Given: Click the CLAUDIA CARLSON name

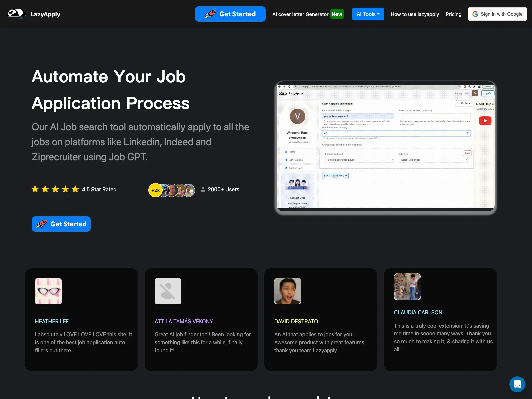Looking at the screenshot, I should pyautogui.click(x=418, y=312).
